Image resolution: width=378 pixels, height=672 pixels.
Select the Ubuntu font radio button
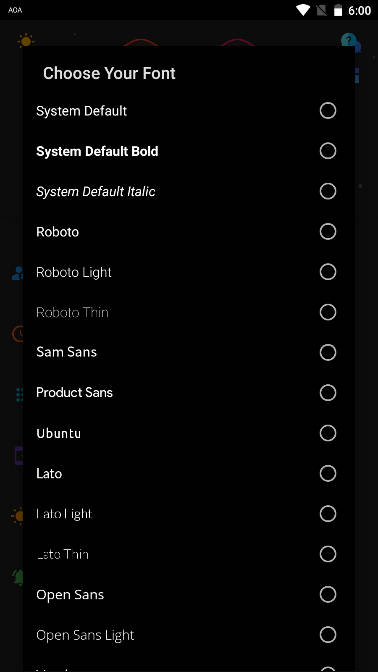click(x=328, y=433)
